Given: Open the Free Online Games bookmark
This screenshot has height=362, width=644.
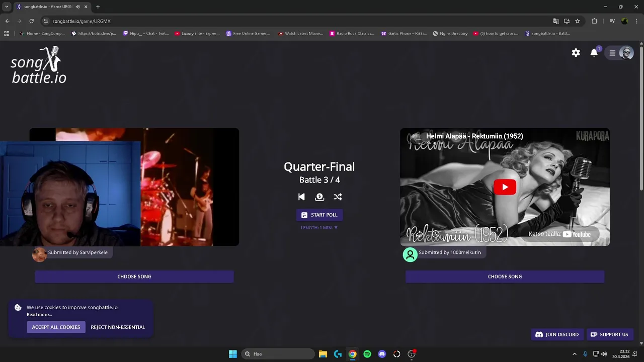Looking at the screenshot, I should [249, 34].
